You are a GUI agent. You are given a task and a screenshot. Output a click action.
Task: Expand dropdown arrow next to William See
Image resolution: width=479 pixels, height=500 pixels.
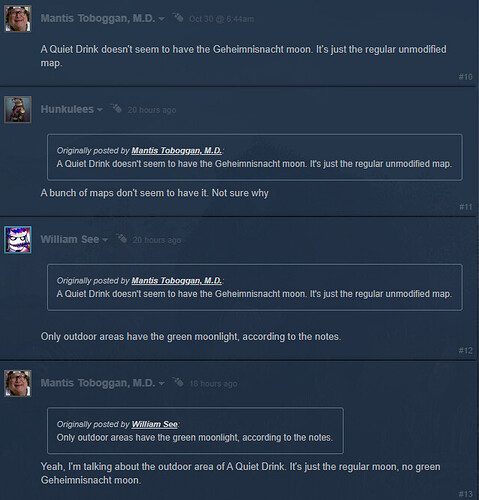tap(105, 240)
